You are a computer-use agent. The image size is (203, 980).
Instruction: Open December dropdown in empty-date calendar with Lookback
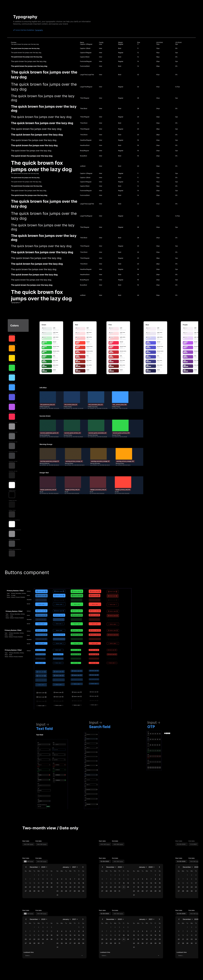[x=35, y=919]
